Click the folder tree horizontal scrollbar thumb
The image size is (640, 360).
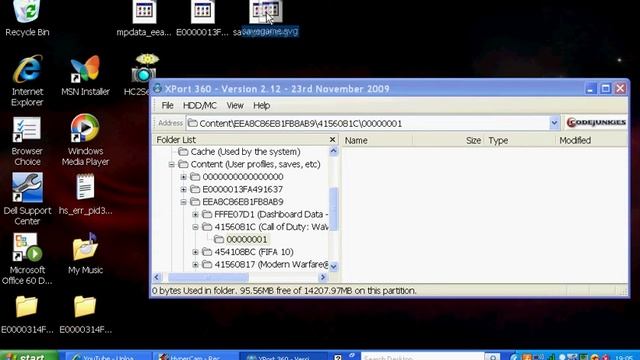click(x=208, y=277)
